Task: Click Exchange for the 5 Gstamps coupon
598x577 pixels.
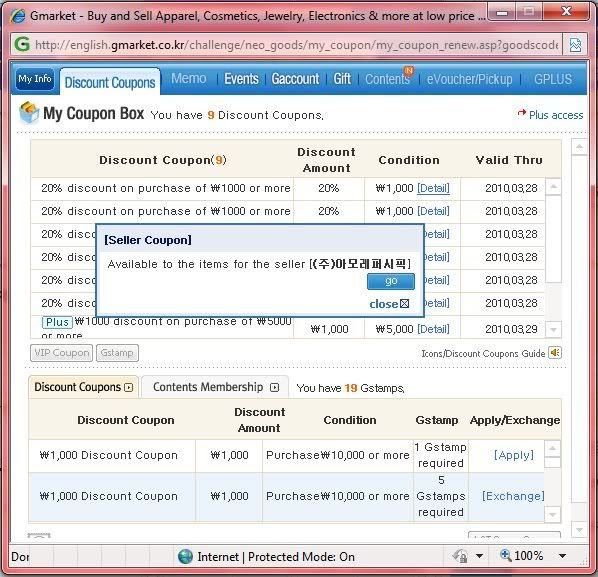Action: coord(513,496)
